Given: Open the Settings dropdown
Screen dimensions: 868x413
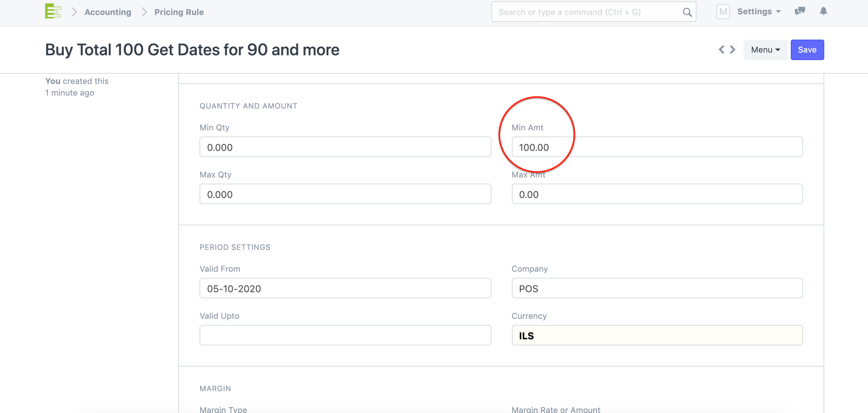Looking at the screenshot, I should click(759, 12).
